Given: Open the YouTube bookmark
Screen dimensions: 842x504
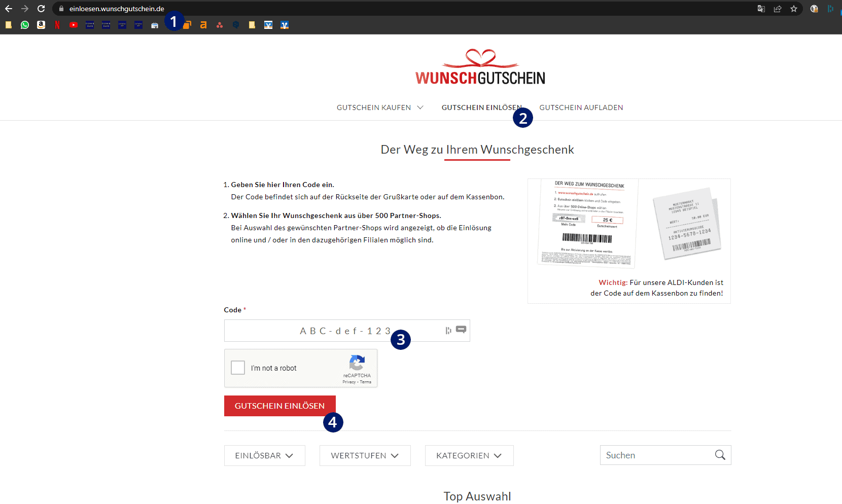Looking at the screenshot, I should pos(74,25).
